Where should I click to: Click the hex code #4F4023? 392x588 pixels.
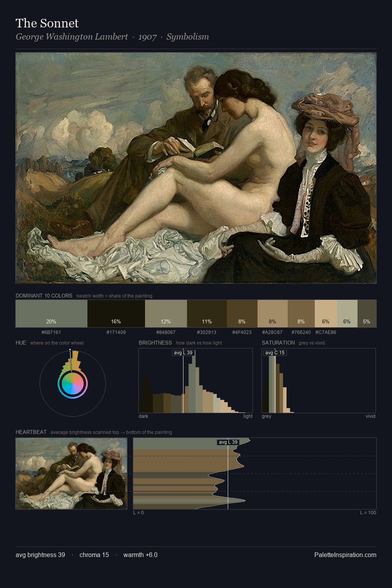(x=242, y=332)
